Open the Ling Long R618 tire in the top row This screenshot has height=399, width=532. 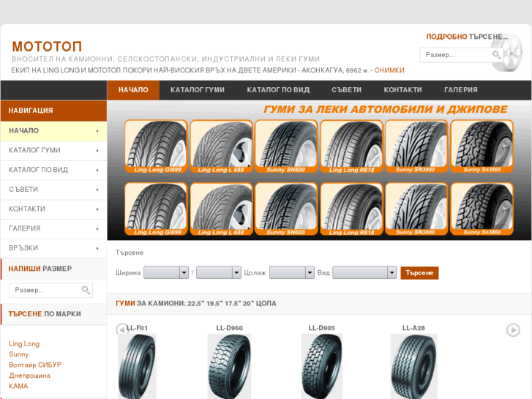coord(351,146)
